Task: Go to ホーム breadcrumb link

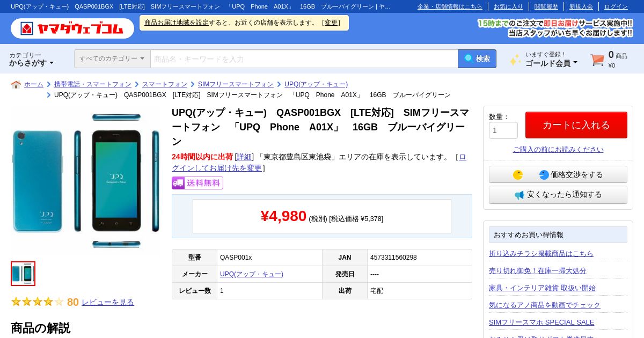Action: click(34, 84)
